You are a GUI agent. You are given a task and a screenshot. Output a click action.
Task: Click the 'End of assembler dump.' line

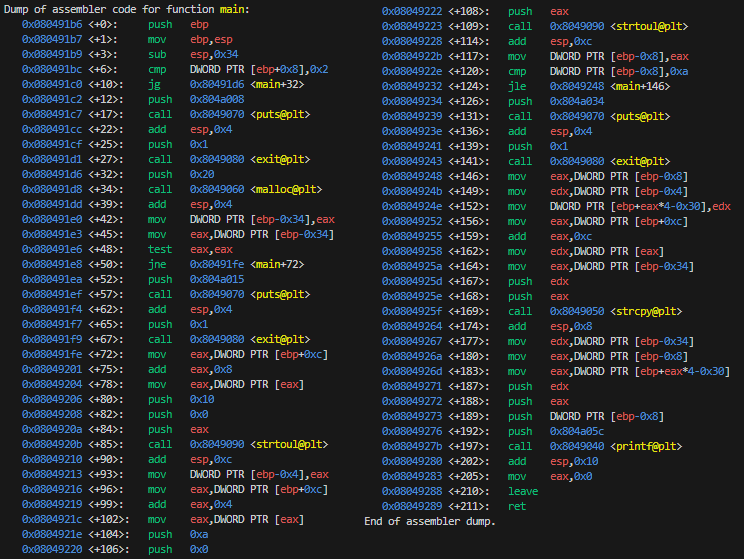(430, 521)
